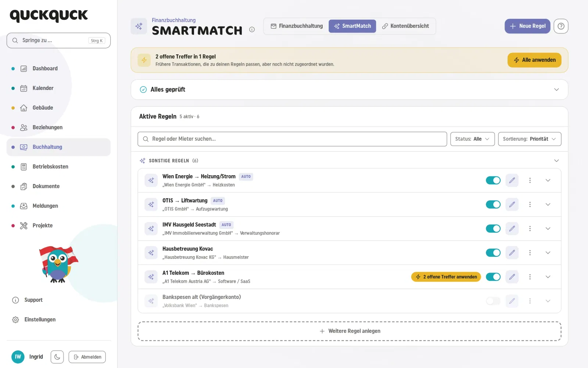
Task: Open more options for Wien Energie rule
Action: [530, 180]
